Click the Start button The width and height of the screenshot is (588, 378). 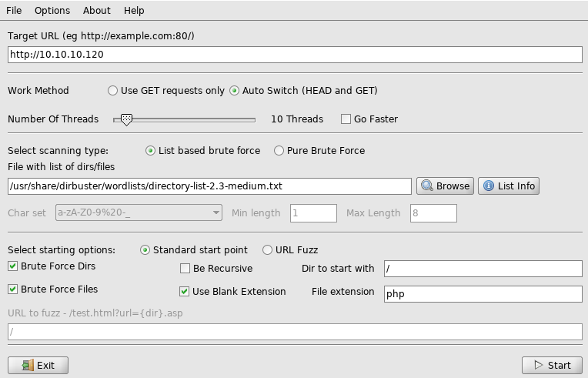pos(552,365)
